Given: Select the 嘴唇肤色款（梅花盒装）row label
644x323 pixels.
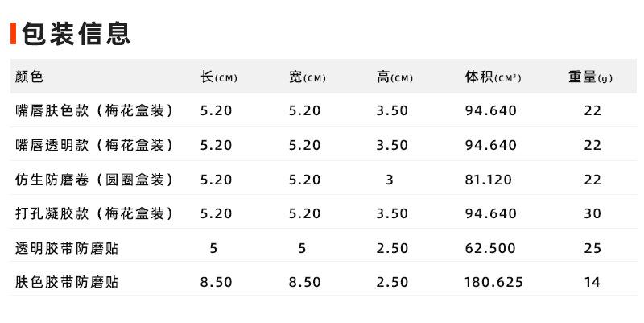Looking at the screenshot, I should coord(95,111).
